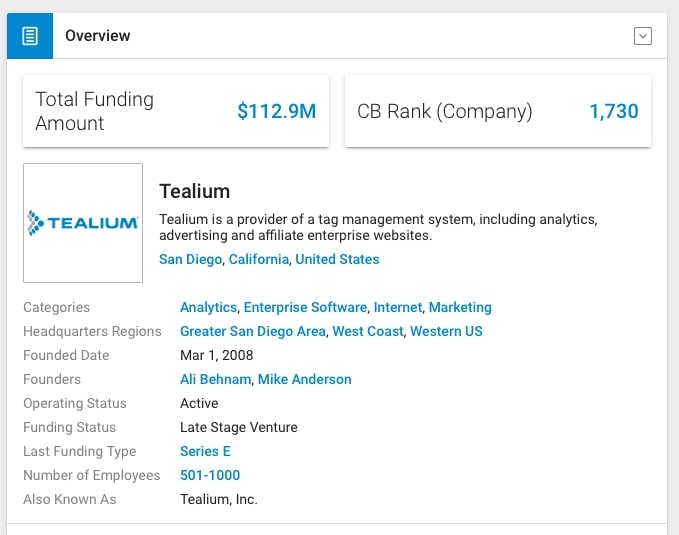Click the Late Stage Venture value
Viewport: 679px width, 535px height.
tap(239, 427)
